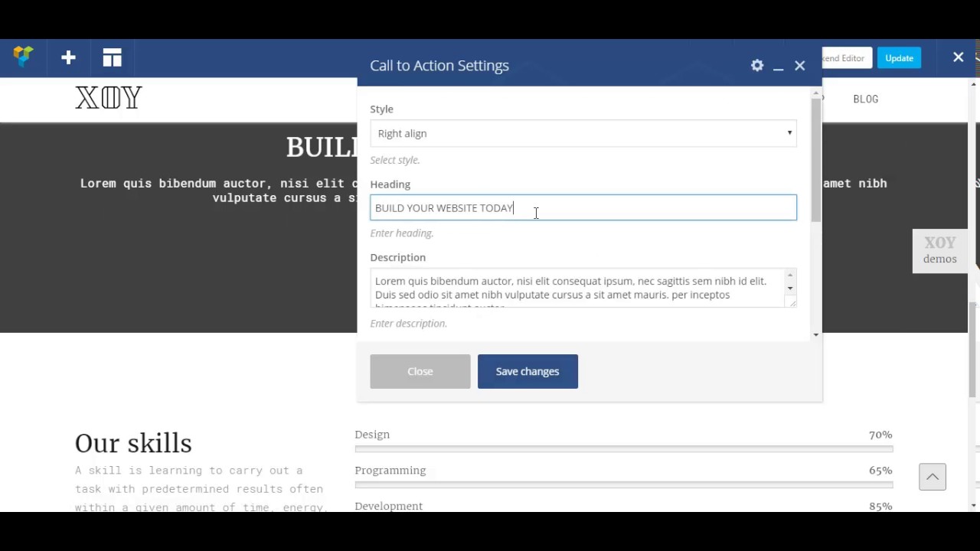Click the Call to Action Settings title

click(x=439, y=66)
